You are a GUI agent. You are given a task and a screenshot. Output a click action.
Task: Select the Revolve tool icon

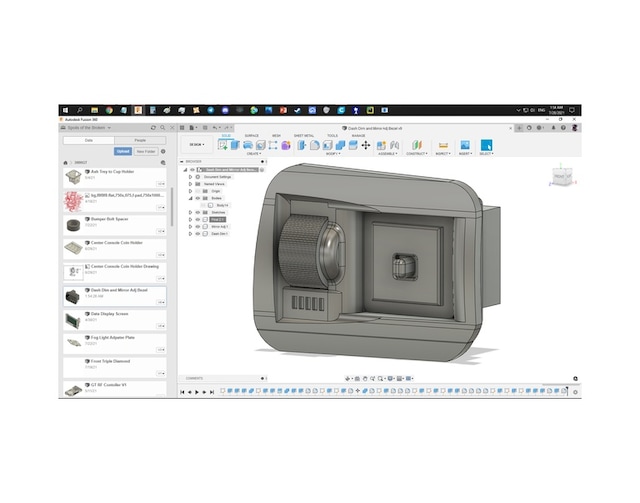point(247,145)
